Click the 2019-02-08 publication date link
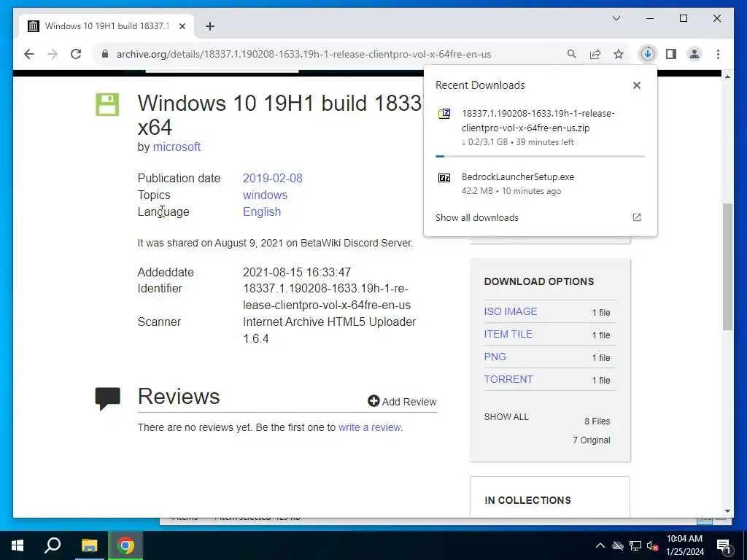Screen dimensions: 747x560 tap(273, 178)
